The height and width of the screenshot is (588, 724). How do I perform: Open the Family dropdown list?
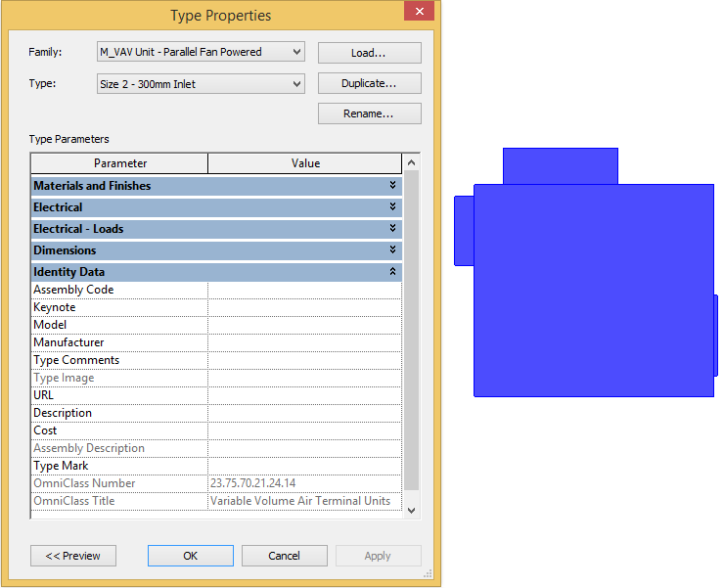201,52
